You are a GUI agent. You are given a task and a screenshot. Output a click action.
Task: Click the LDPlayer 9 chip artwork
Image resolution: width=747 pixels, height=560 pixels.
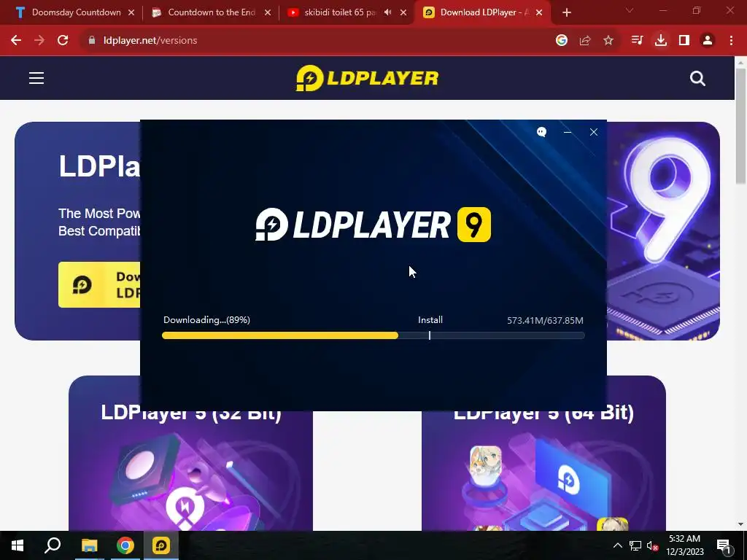(x=663, y=231)
